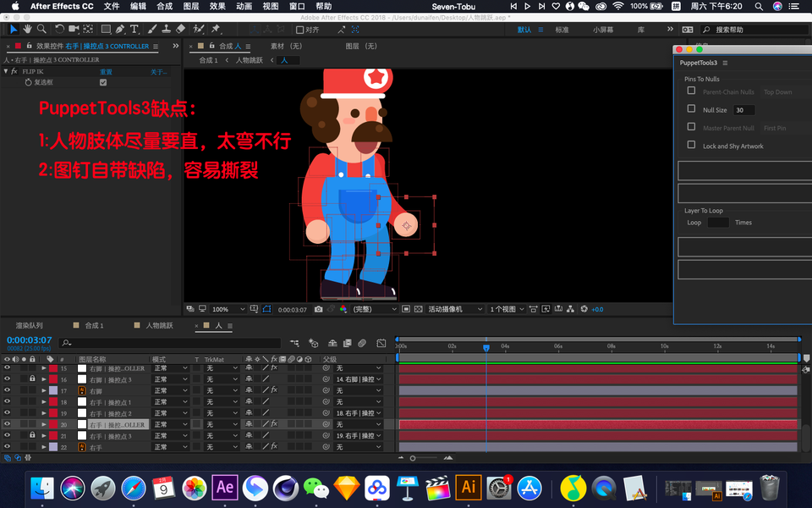Take a snapshot with camera icon

[319, 309]
